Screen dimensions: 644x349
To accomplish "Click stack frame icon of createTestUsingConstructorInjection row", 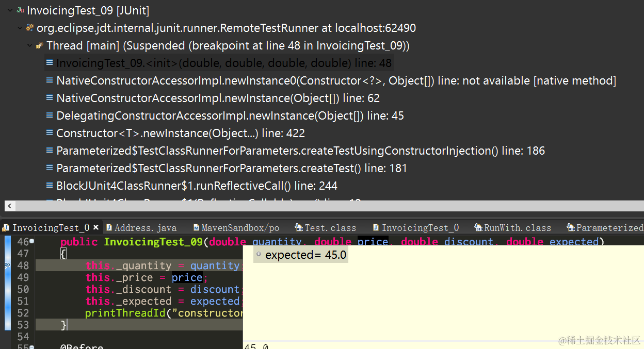I will [x=50, y=151].
